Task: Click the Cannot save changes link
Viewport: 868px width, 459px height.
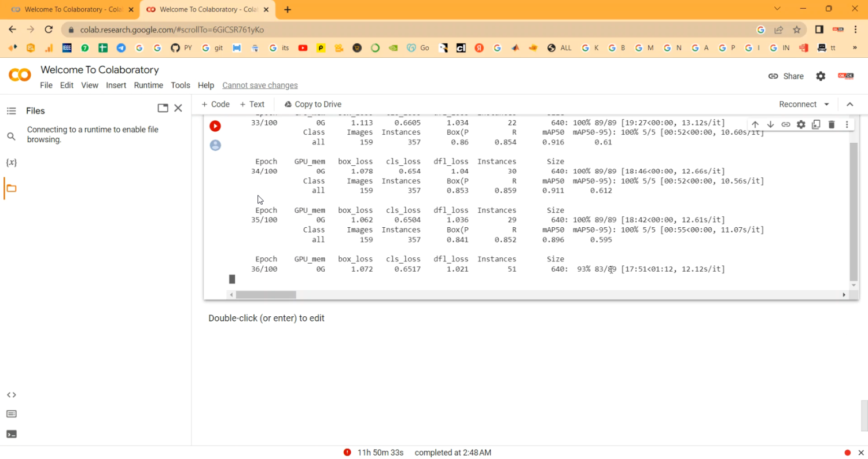Action: pos(260,85)
